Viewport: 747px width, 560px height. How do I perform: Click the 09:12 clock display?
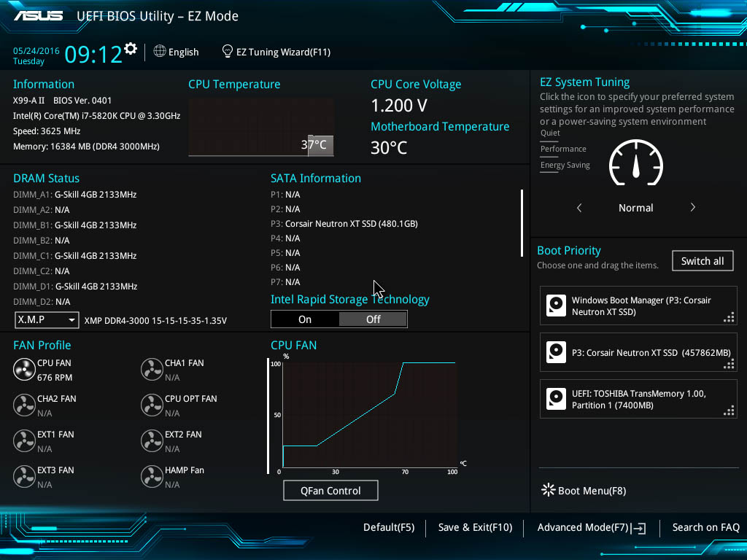[x=93, y=55]
